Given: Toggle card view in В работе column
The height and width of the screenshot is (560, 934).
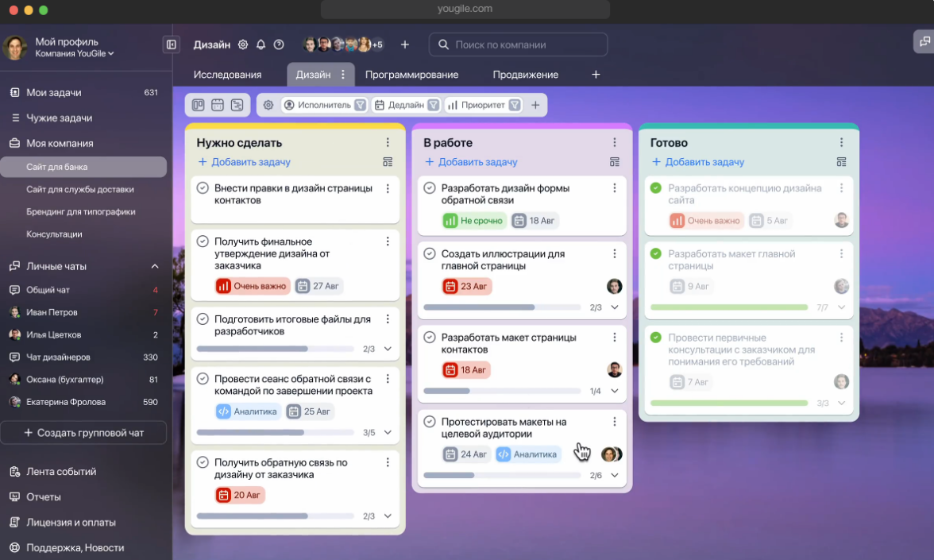Looking at the screenshot, I should tap(615, 162).
